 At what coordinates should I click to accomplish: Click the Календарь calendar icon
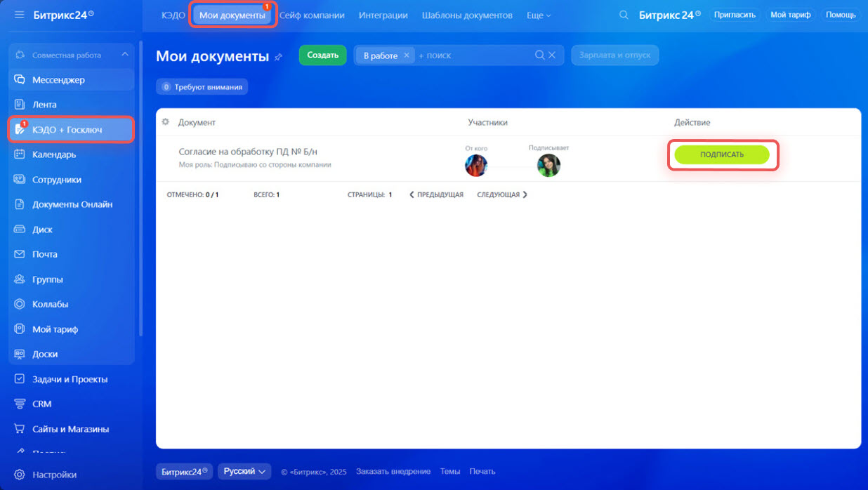20,154
